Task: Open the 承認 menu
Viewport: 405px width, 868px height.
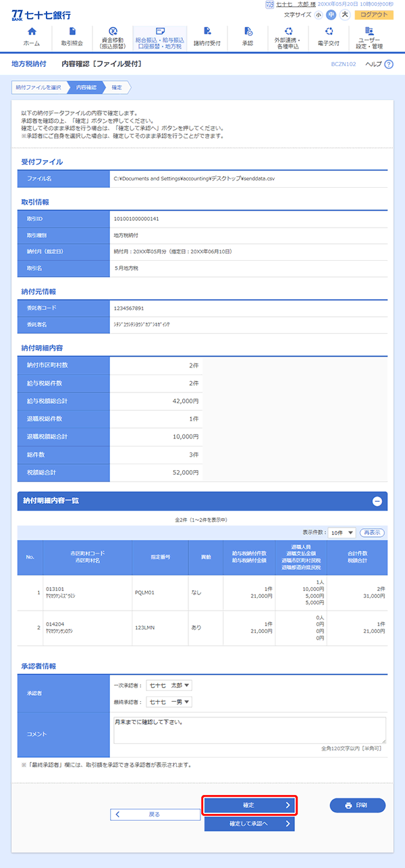Action: (x=248, y=38)
